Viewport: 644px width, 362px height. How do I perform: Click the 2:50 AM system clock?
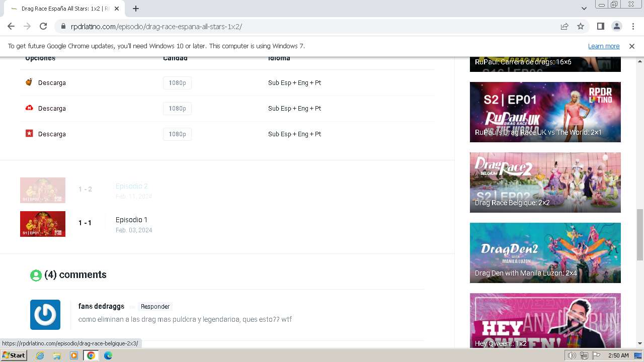pyautogui.click(x=618, y=355)
